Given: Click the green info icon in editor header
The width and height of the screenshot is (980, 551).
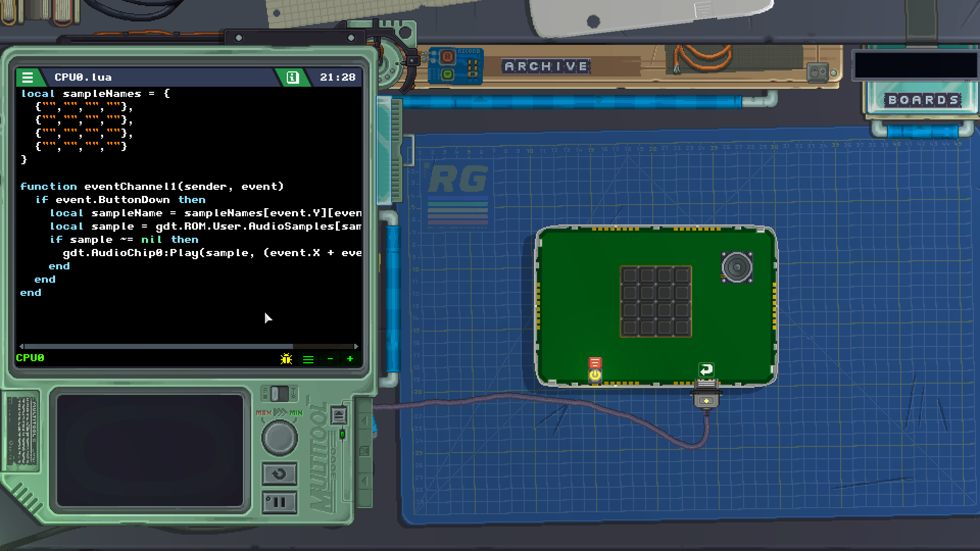Looking at the screenshot, I should [292, 77].
